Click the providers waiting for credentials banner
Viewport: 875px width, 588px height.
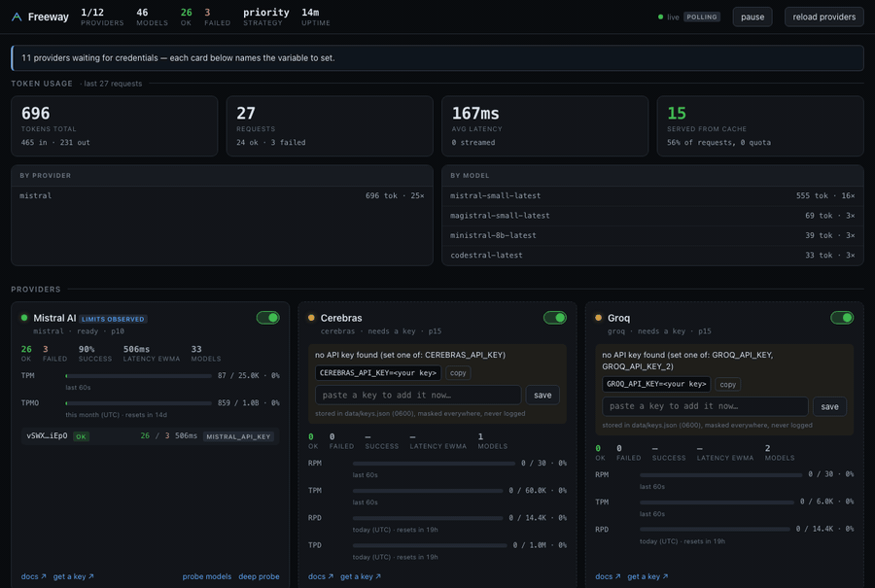(437, 58)
